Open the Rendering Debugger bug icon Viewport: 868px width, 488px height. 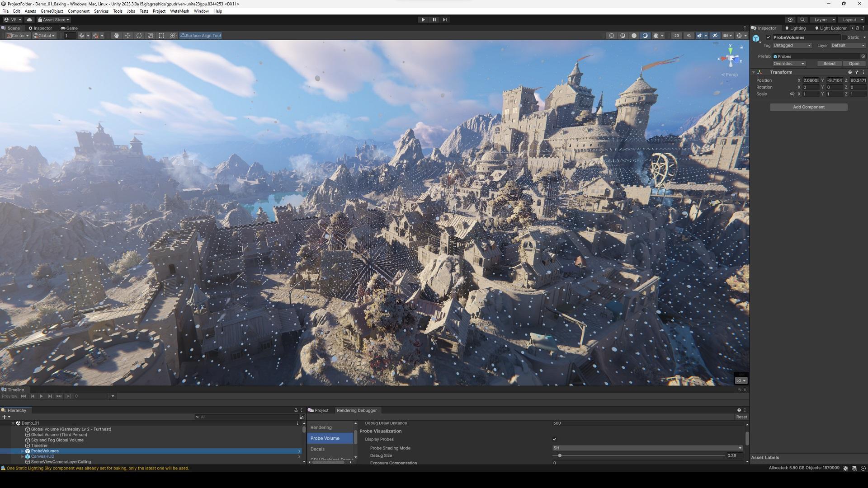[x=656, y=36]
